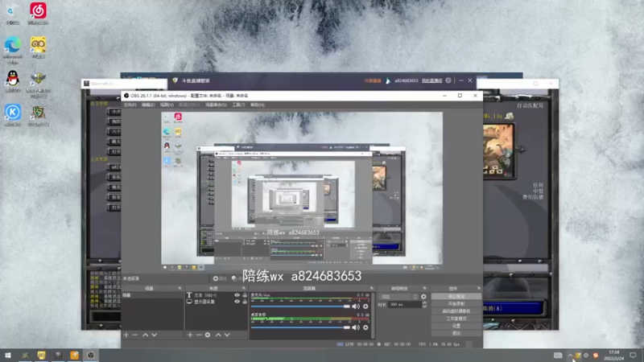Move scene down with the Scenes panel down arrow
The image size is (644, 362).
(155, 335)
